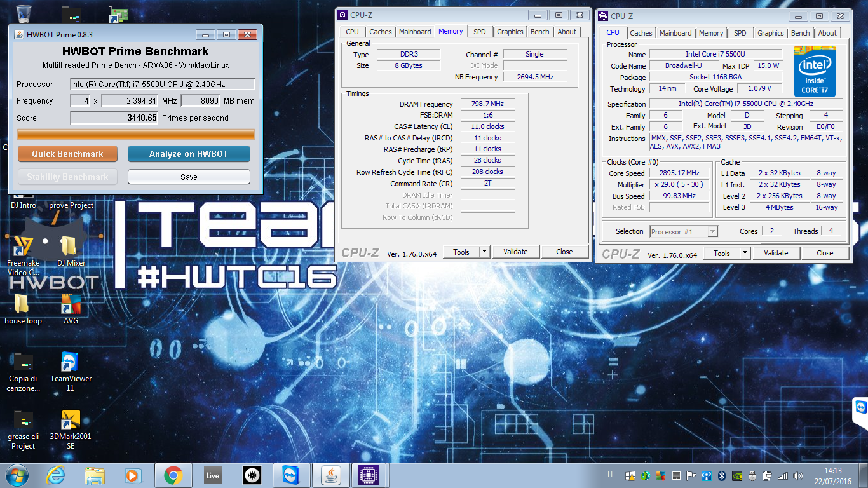Open the house loop desktop folder

pos(23,310)
